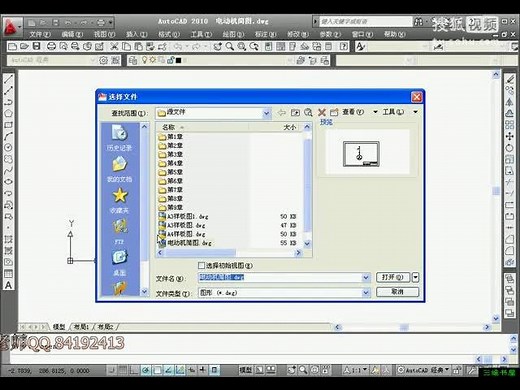
Task: Click the Cut scissors icon in toolbar
Action: [114, 47]
